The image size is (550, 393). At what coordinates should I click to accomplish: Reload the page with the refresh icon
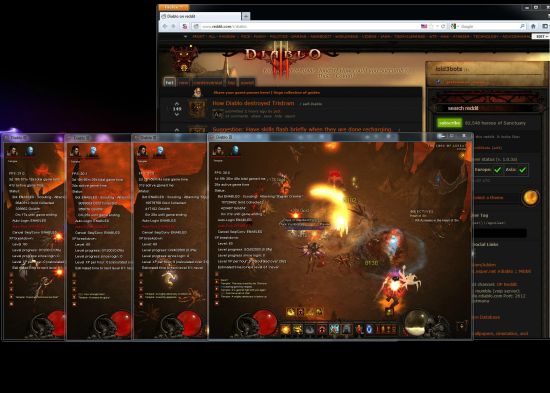coord(443,26)
